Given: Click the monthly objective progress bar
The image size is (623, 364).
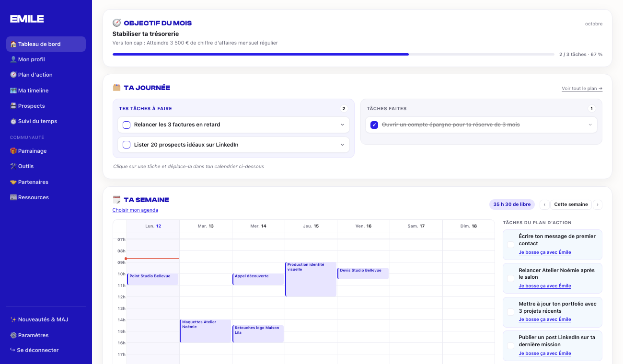Looking at the screenshot, I should tap(333, 55).
